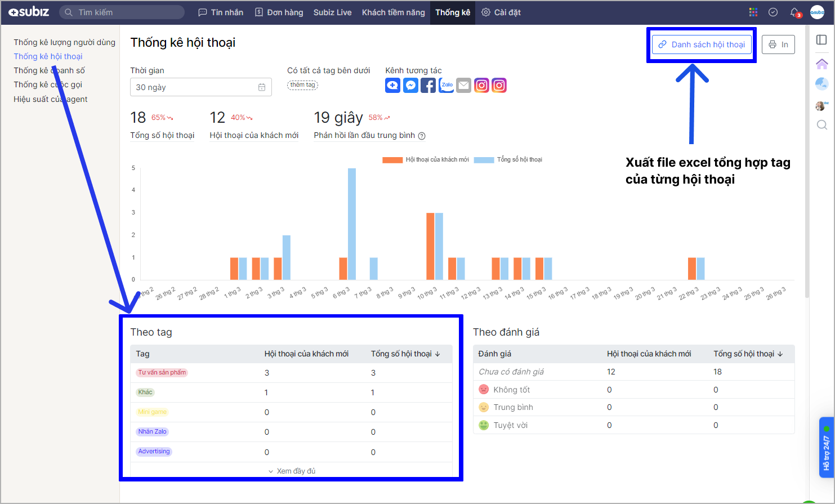Viewport: 835px width, 504px height.
Task: Toggle the Messenger channel filter icon
Action: (x=410, y=86)
